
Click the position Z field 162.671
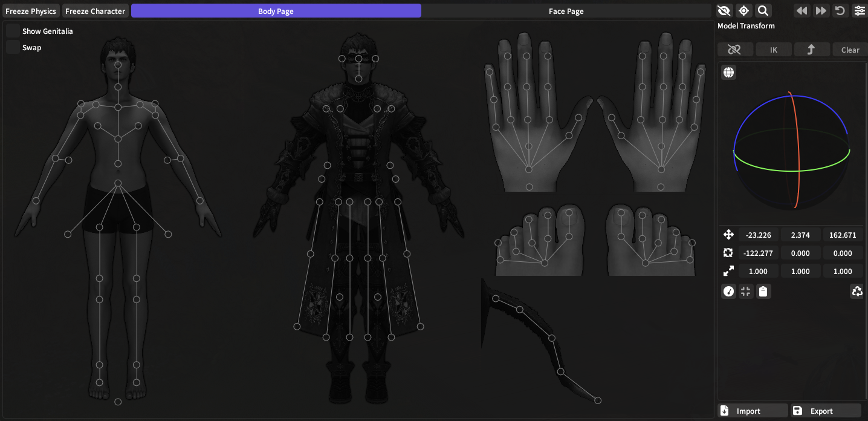pyautogui.click(x=843, y=235)
